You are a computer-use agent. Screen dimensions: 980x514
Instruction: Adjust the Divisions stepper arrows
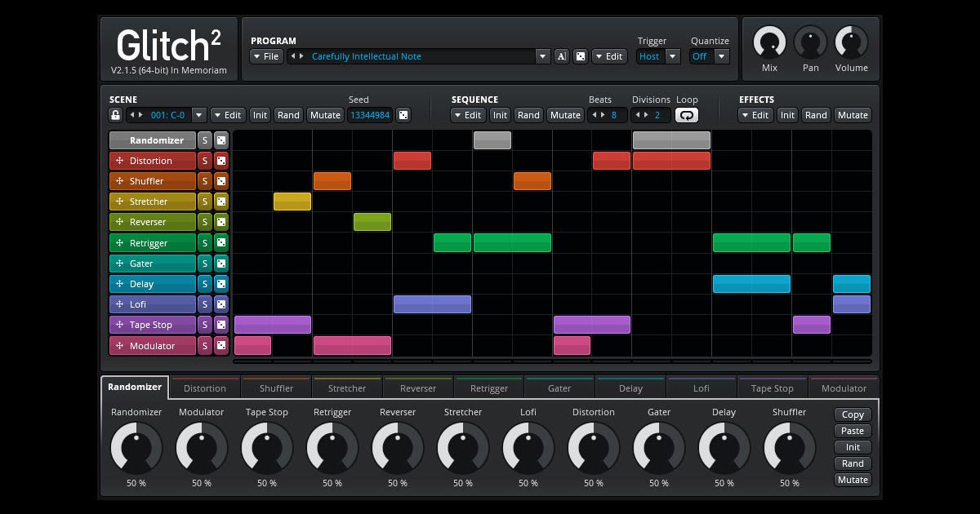coord(641,115)
